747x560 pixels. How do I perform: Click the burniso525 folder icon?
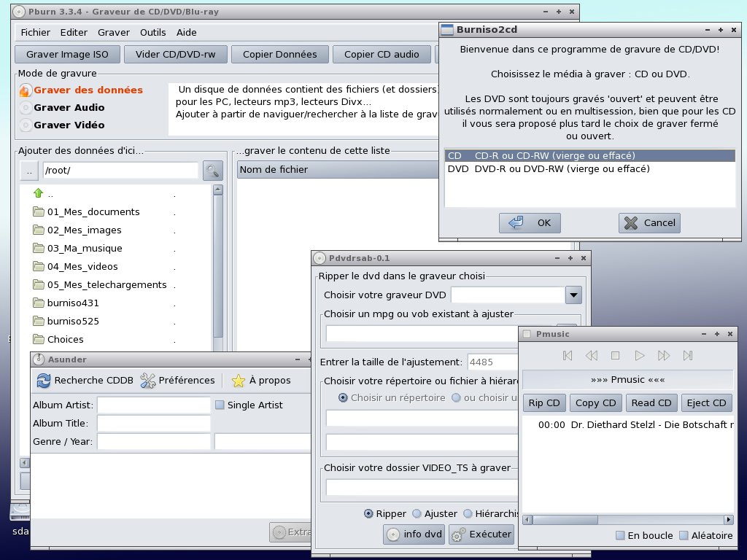[x=39, y=321]
